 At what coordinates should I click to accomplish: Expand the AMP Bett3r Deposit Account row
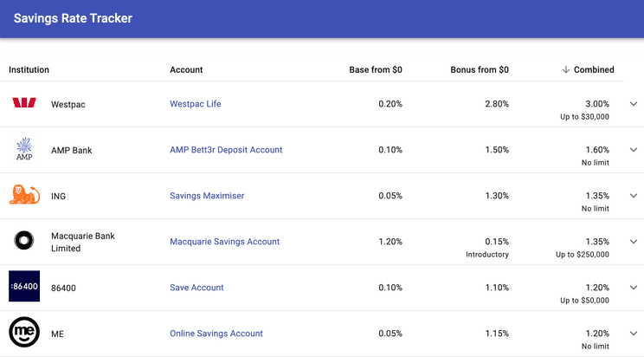point(634,150)
